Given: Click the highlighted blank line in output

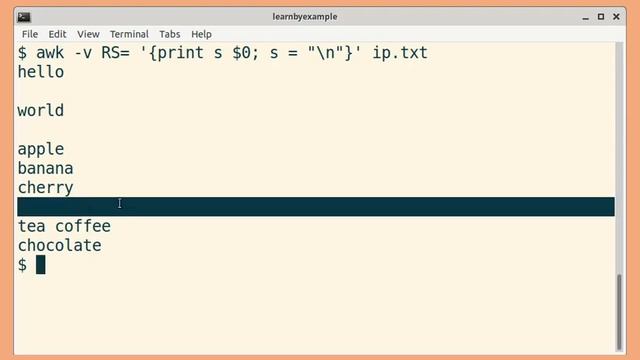Looking at the screenshot, I should [x=316, y=207].
